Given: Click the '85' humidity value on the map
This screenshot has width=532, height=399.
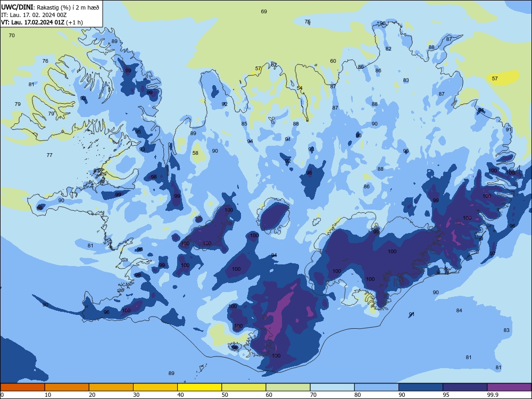Looking at the screenshot, I should click(244, 124).
